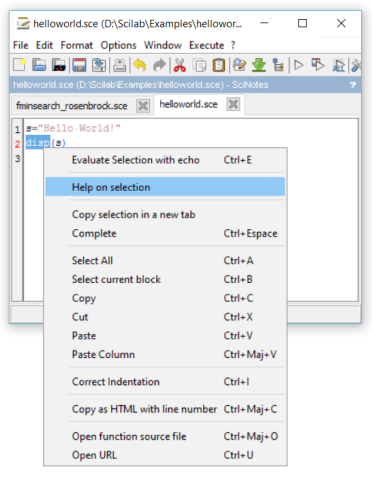Click the Save As toolbar icon
372x480 pixels.
99,65
